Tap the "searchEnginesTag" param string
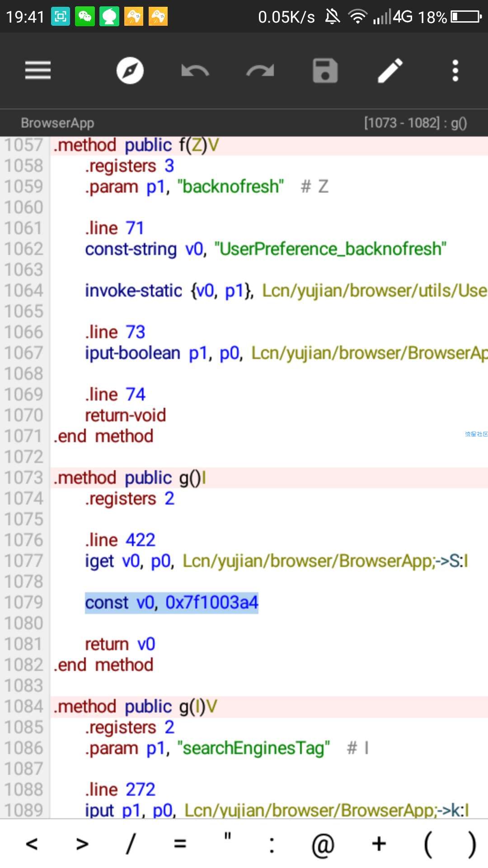 (253, 748)
